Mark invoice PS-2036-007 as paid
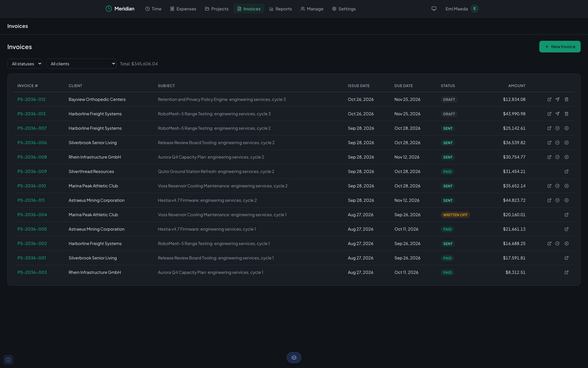 coord(557,128)
